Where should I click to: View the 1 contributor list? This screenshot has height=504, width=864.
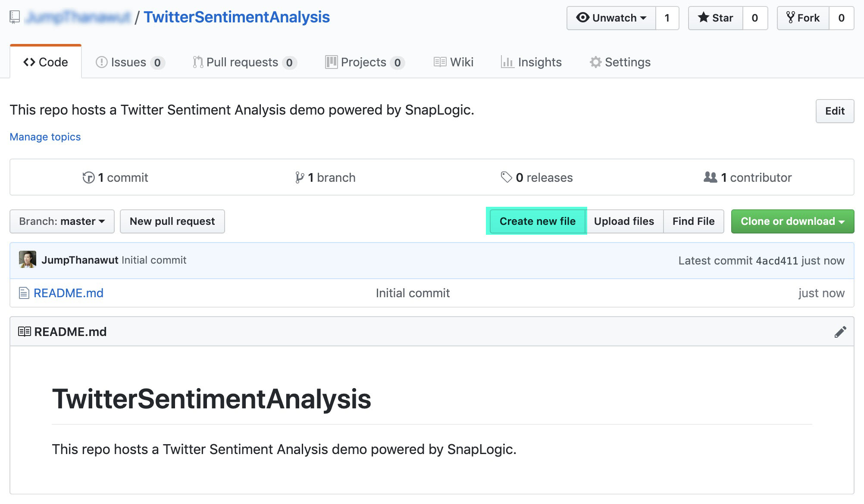tap(748, 177)
